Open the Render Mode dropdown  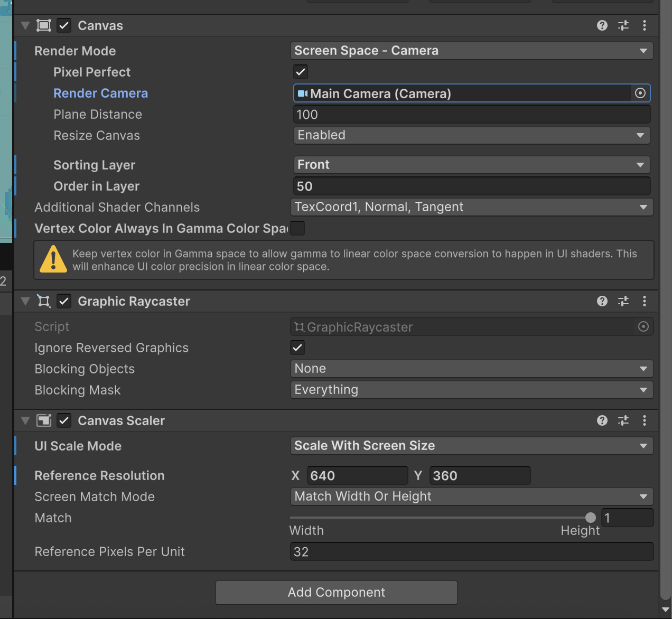click(471, 51)
